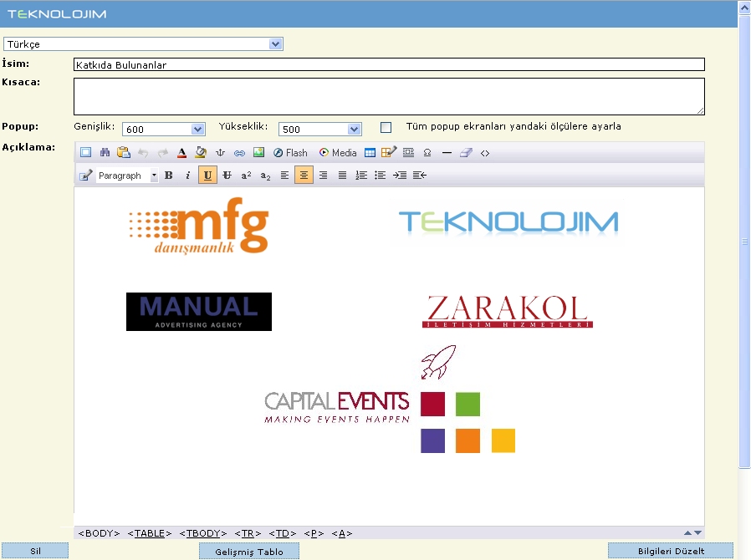
Task: Apply superscript formatting
Action: (246, 176)
